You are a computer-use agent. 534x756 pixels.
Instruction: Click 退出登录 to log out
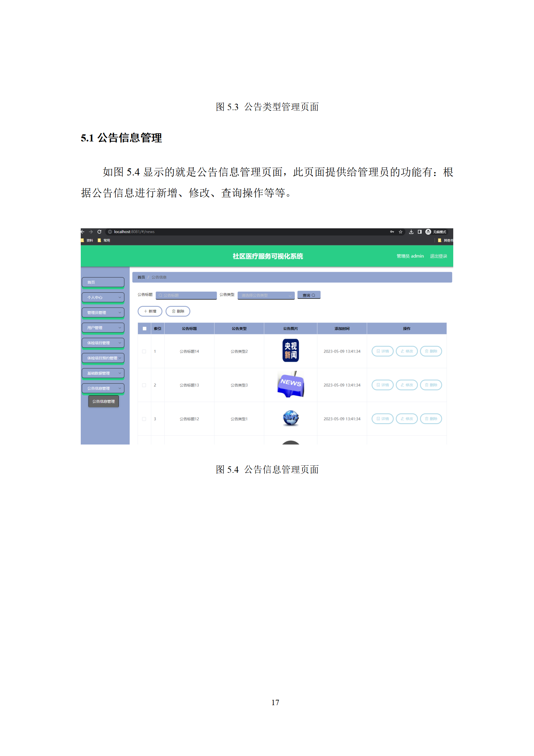(x=438, y=256)
